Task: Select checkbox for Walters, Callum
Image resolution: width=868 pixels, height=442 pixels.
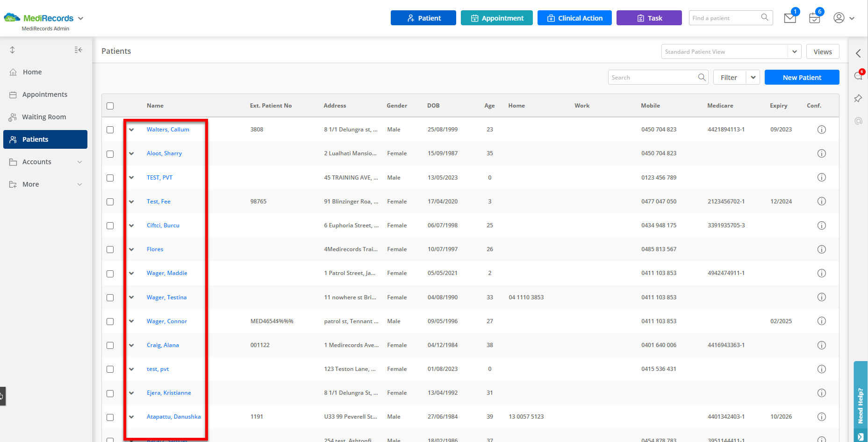Action: [x=110, y=130]
